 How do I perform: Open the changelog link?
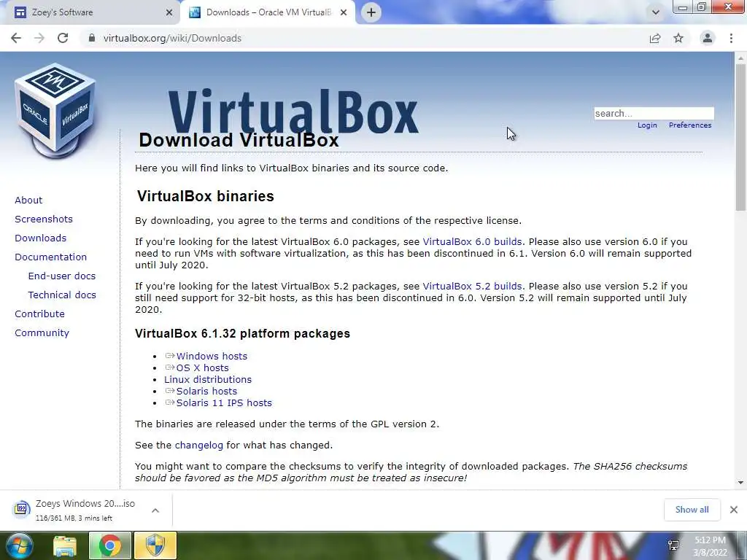click(x=198, y=446)
